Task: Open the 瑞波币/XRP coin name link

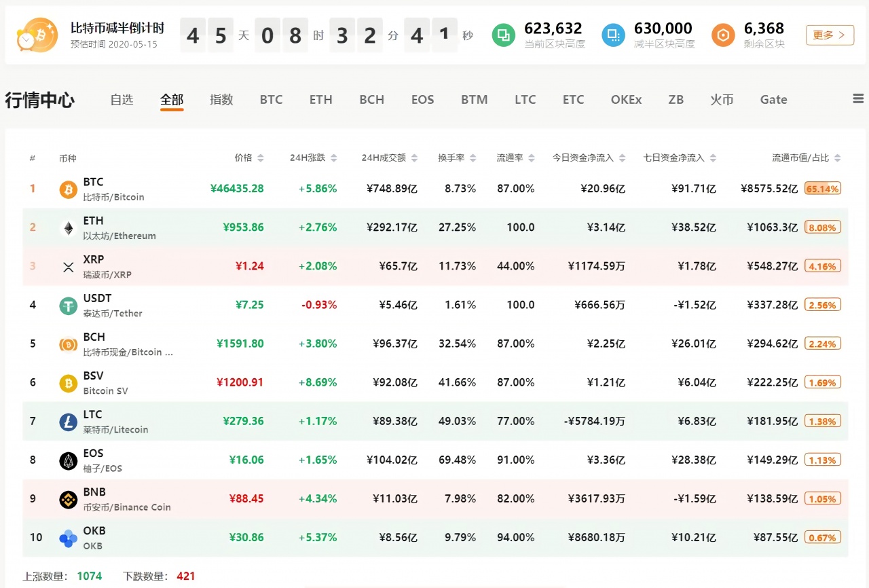Action: tap(107, 274)
